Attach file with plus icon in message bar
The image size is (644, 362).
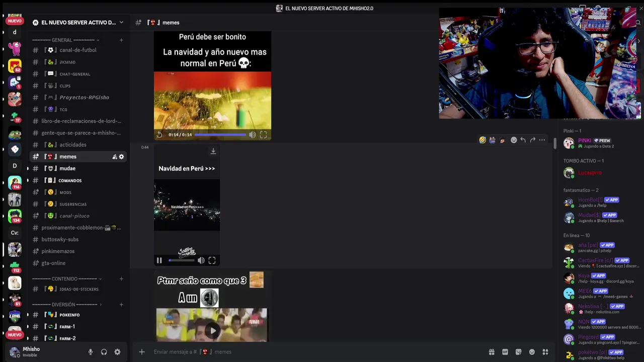coord(142,352)
